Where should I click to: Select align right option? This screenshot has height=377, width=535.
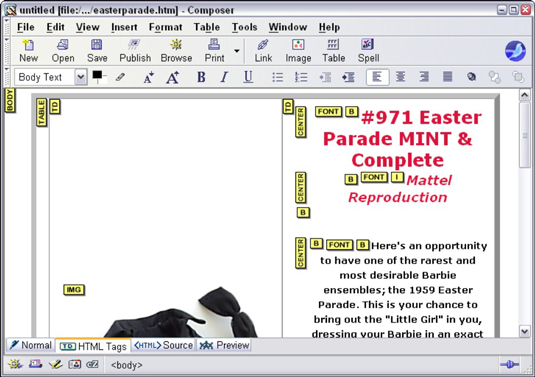pyautogui.click(x=424, y=77)
